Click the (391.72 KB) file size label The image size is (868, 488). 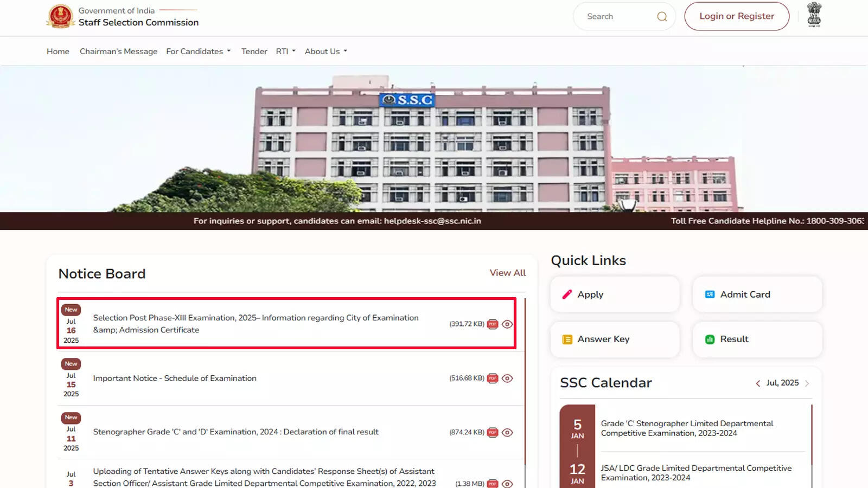click(x=467, y=324)
